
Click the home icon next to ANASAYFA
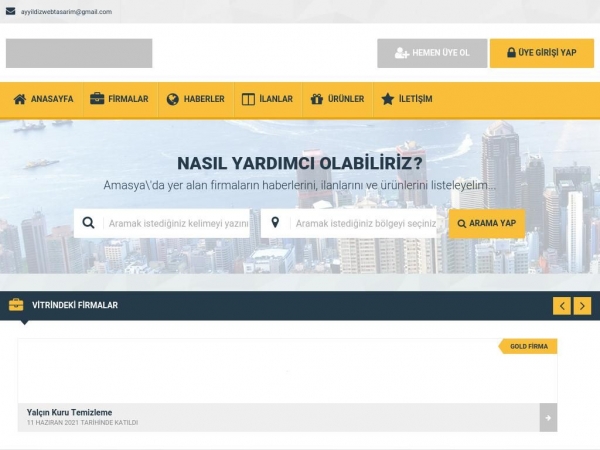tap(20, 99)
